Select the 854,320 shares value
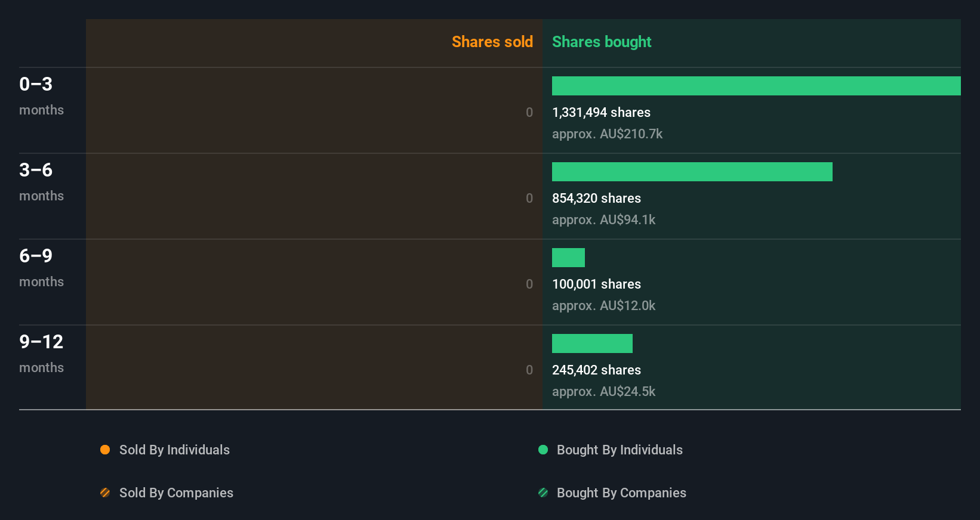The image size is (980, 520). (596, 198)
